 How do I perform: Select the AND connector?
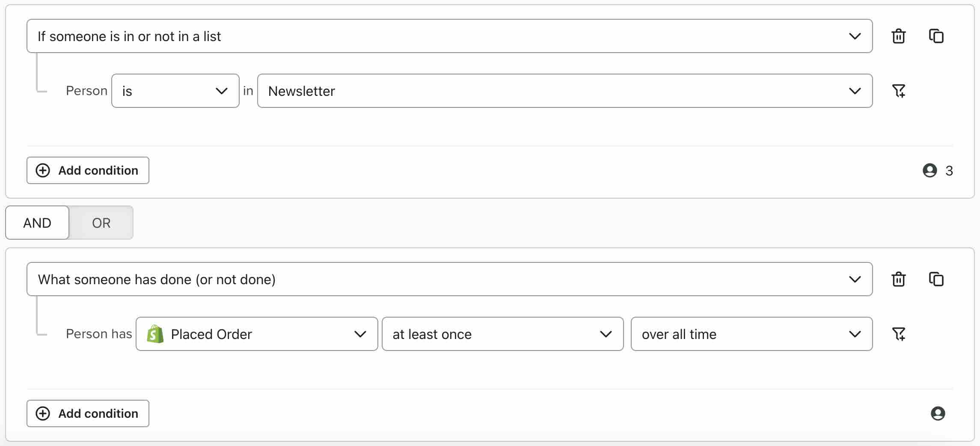point(37,223)
